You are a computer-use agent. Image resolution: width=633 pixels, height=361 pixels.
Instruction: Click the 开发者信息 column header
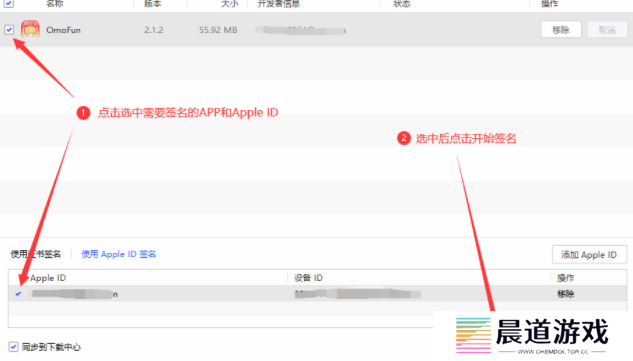coord(279,4)
